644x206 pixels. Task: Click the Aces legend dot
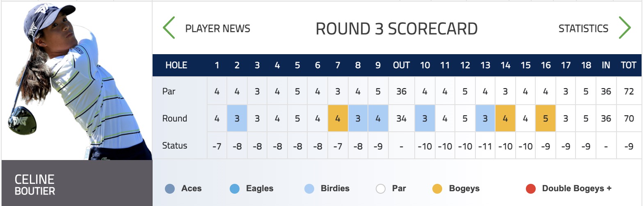coord(170,189)
